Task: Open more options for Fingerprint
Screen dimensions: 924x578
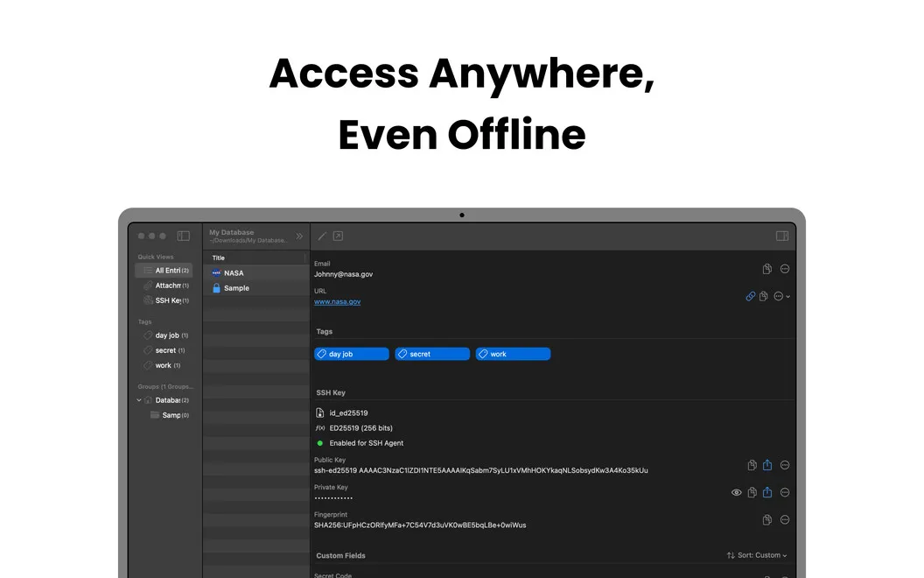Action: [785, 519]
